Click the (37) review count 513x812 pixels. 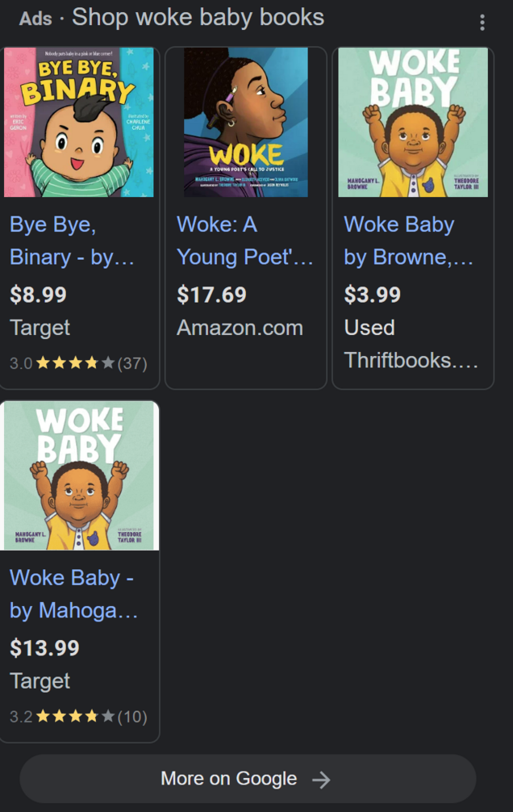(132, 363)
